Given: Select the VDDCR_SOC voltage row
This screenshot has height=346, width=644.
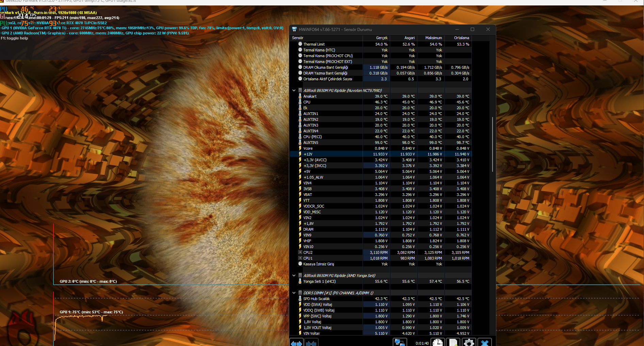Looking at the screenshot, I should 381,206.
